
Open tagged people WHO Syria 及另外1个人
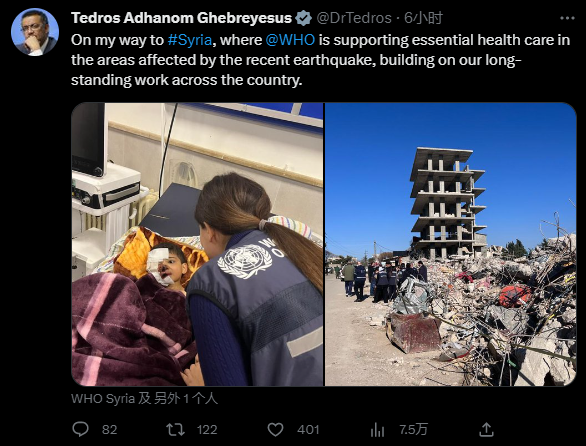point(144,399)
